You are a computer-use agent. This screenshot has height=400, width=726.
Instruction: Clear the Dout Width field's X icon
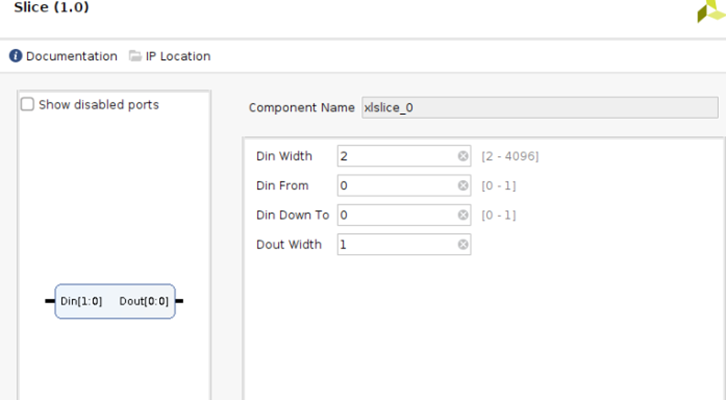pos(463,245)
